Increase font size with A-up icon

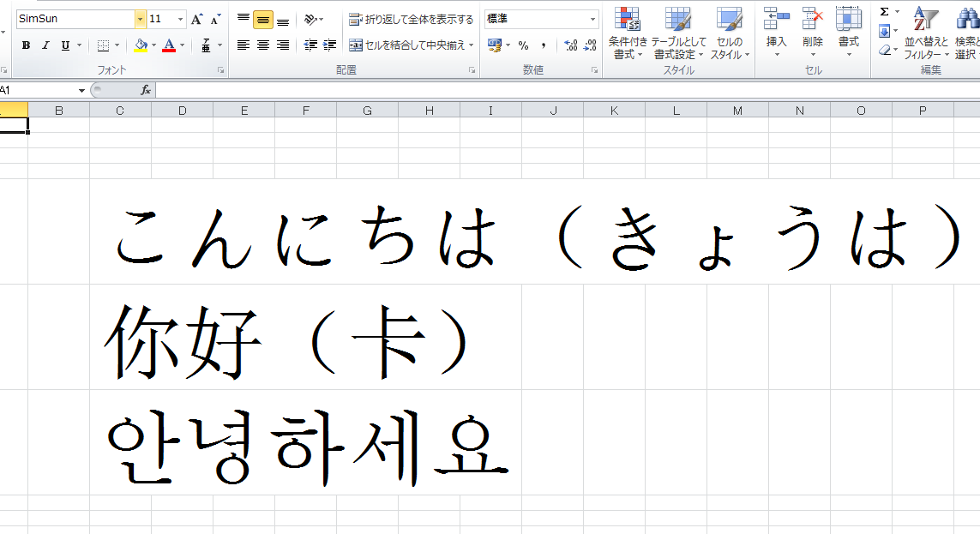(x=196, y=20)
